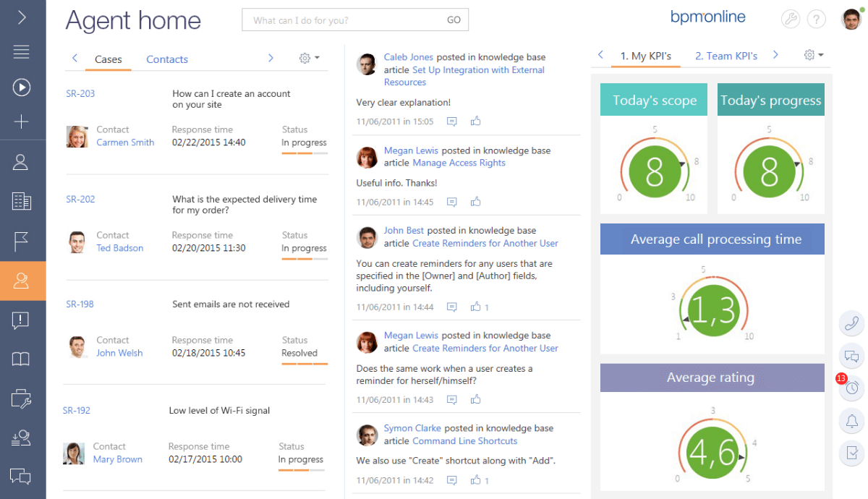Comment on Symon Clarke's post
Viewport: 868px width, 499px height.
point(452,480)
